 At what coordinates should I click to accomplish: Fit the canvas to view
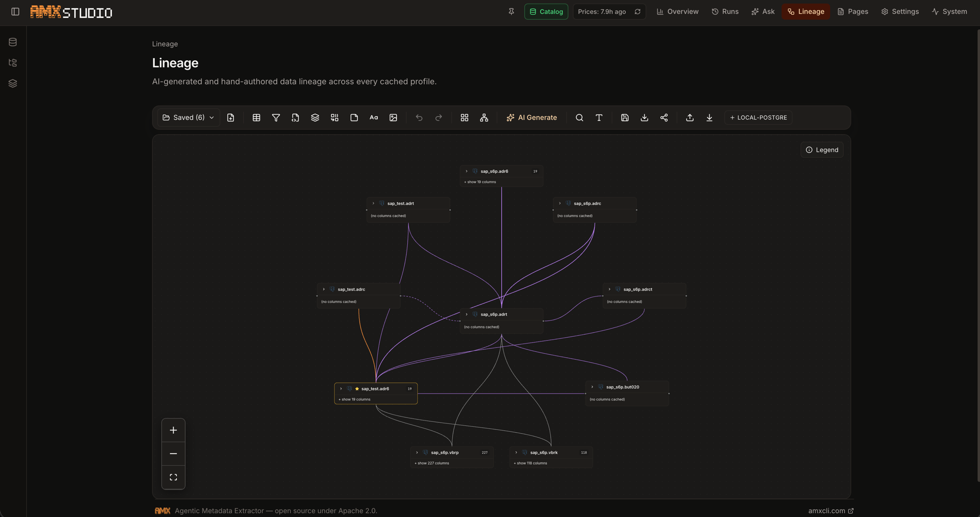click(173, 477)
